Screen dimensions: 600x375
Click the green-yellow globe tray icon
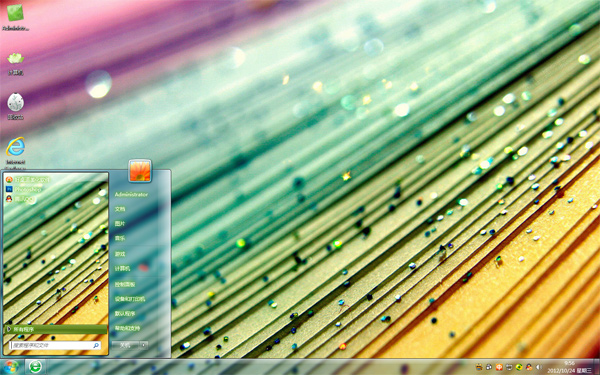point(519,367)
